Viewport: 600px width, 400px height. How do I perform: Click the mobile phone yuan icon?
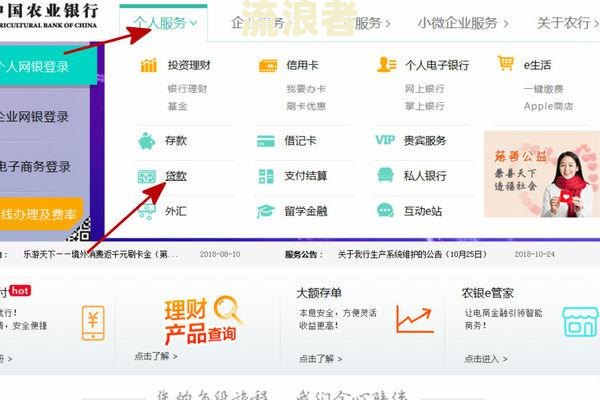93,323
